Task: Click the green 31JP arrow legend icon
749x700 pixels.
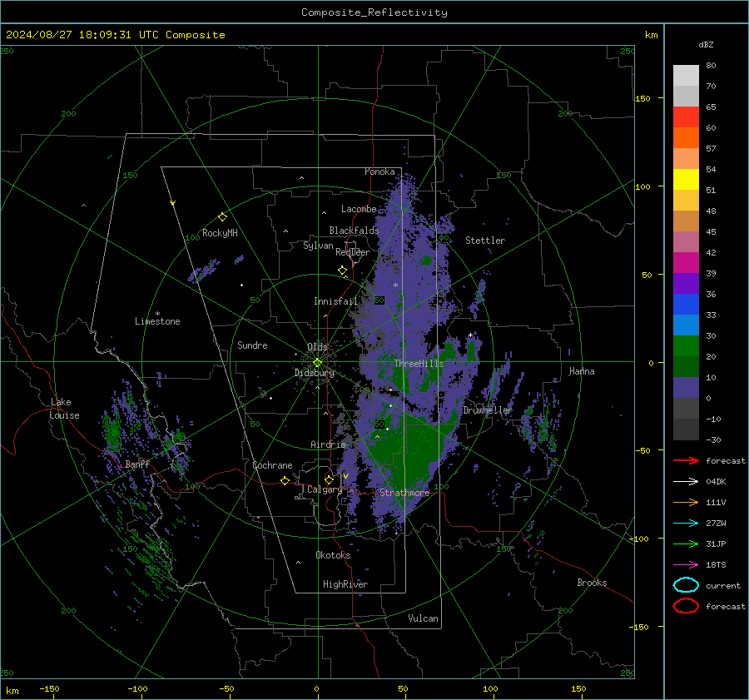Action: [x=686, y=544]
